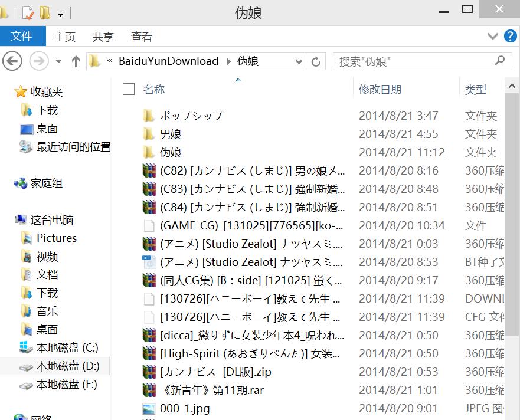Expand the breadcrumb arrow after BaiduYunDownload
Image resolution: width=520 pixels, height=420 pixels.
(229, 61)
